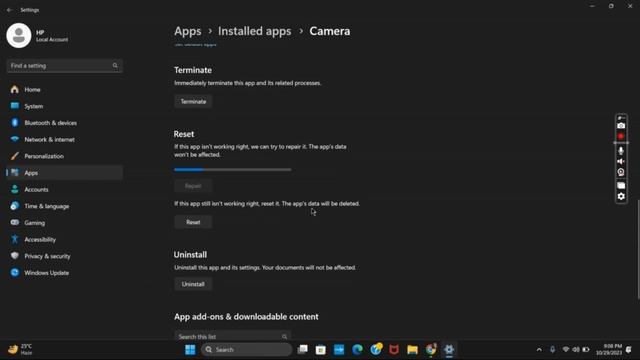
Task: Open Gaming settings
Action: [64, 223]
